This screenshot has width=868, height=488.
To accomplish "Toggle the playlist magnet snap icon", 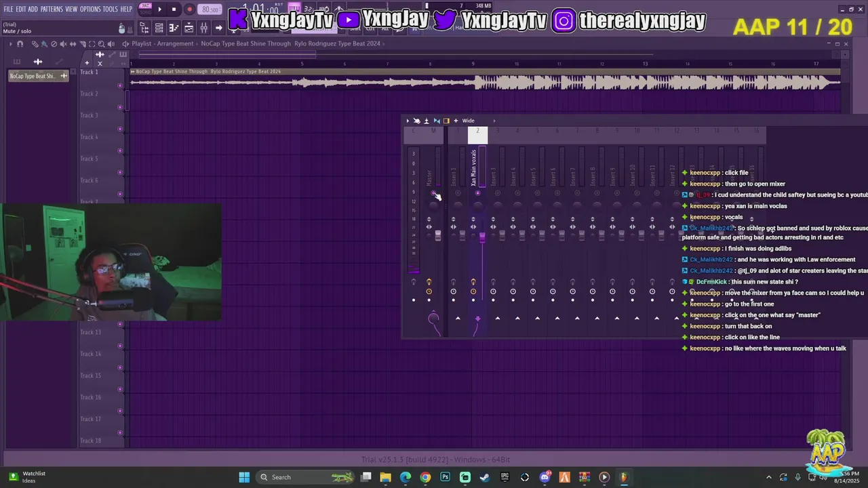I will 20,44.
